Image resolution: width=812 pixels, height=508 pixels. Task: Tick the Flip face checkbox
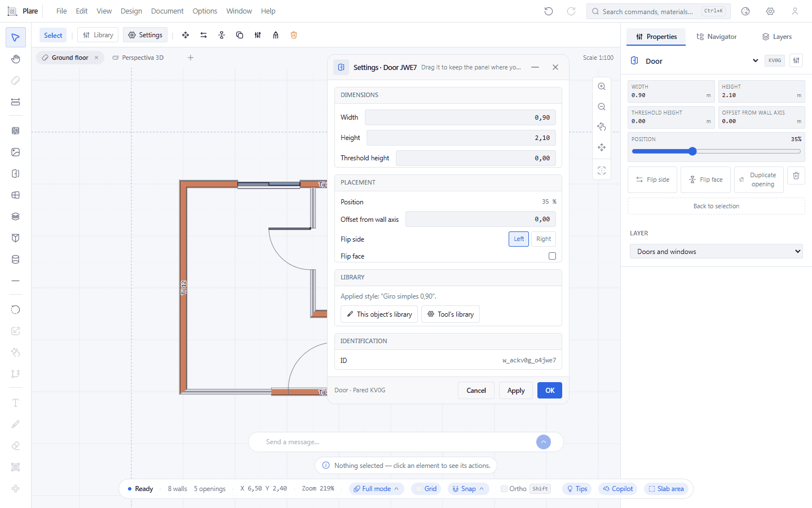point(552,256)
